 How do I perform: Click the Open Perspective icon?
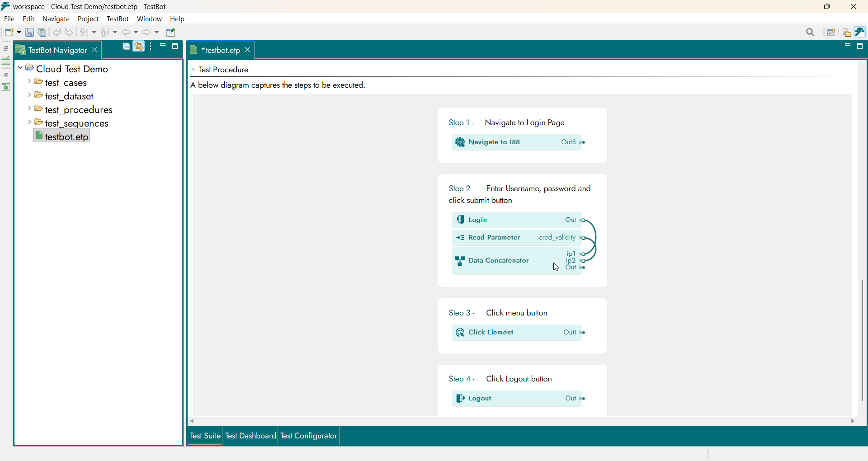coord(831,33)
